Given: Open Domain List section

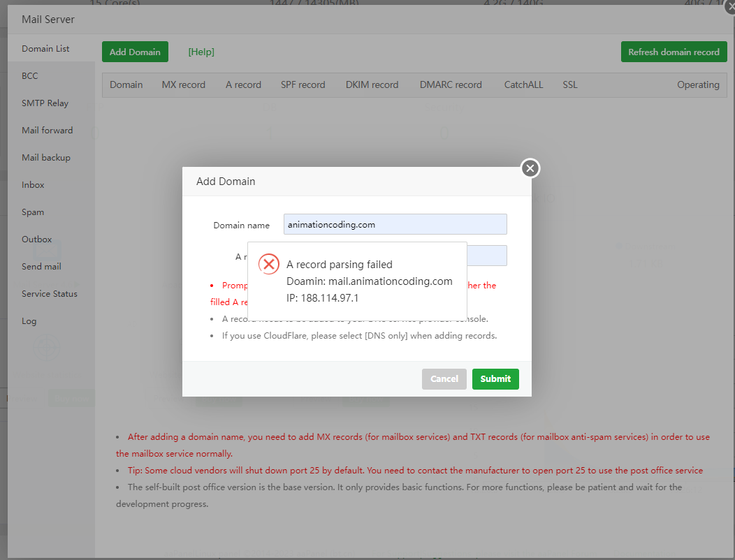Looking at the screenshot, I should (x=45, y=49).
